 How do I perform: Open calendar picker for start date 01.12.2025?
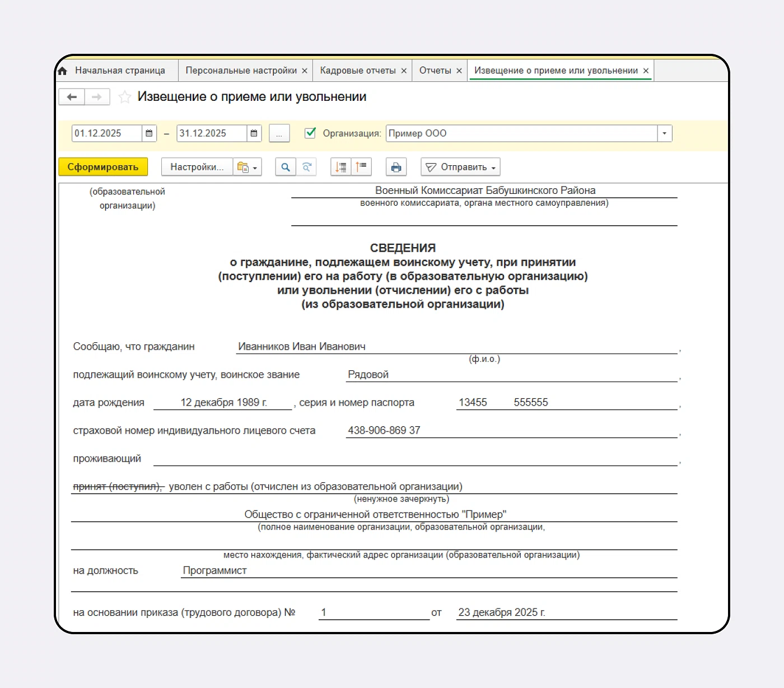[x=149, y=133]
